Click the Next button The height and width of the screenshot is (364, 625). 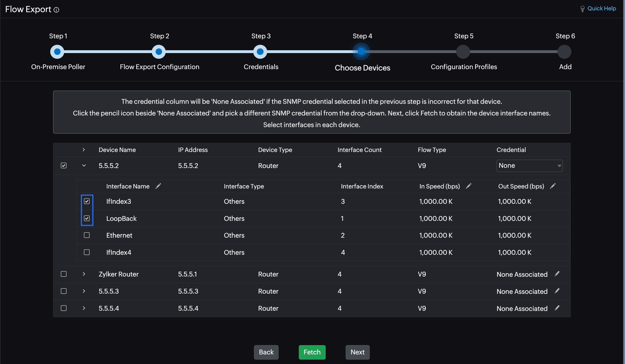point(357,352)
